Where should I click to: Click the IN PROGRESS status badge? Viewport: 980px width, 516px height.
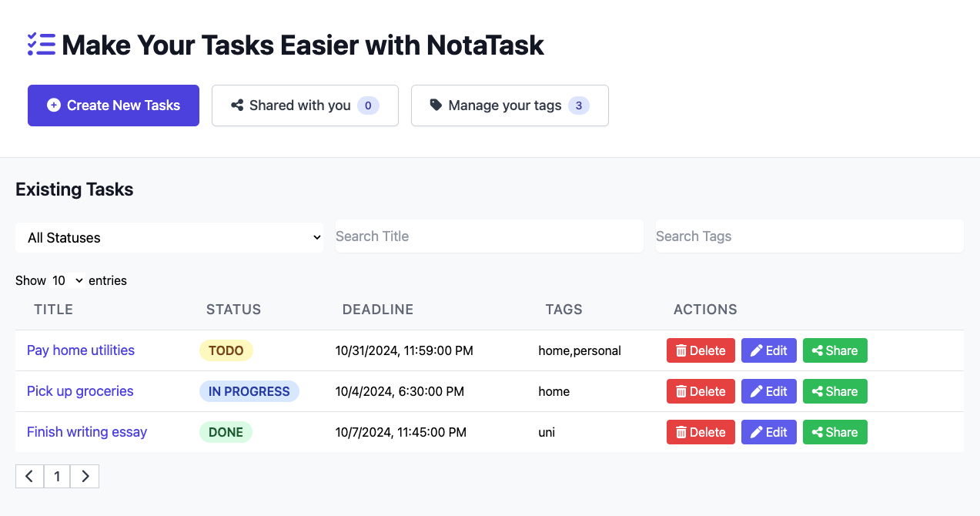tap(249, 391)
